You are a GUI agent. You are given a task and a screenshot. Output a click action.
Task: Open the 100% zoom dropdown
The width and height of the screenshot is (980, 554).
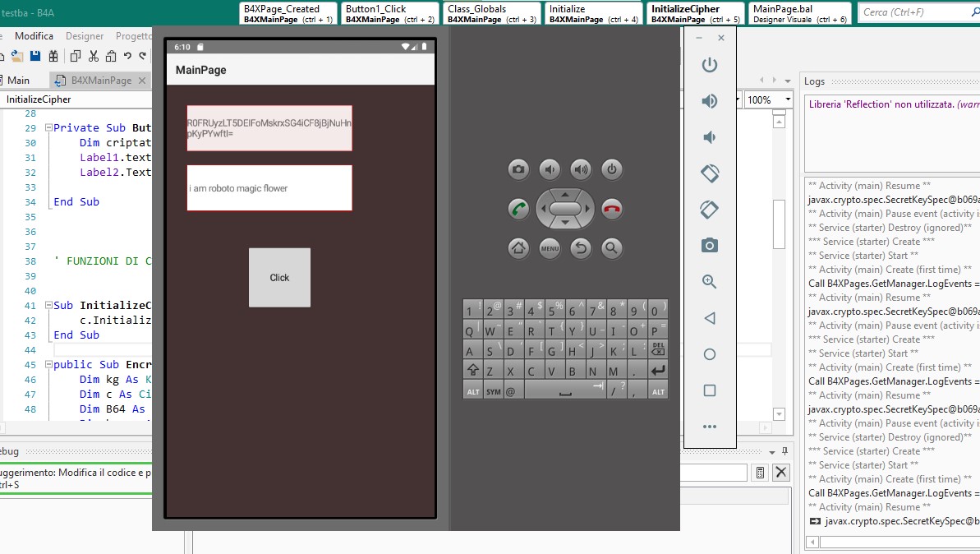pyautogui.click(x=788, y=99)
